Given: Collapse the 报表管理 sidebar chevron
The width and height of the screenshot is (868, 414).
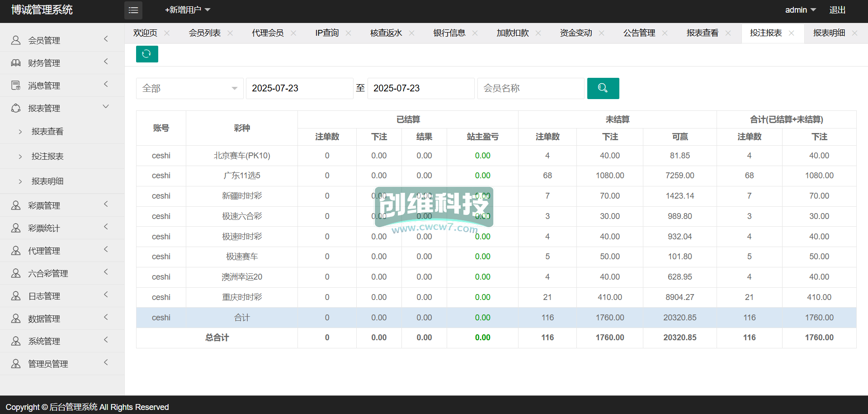Looking at the screenshot, I should (106, 107).
